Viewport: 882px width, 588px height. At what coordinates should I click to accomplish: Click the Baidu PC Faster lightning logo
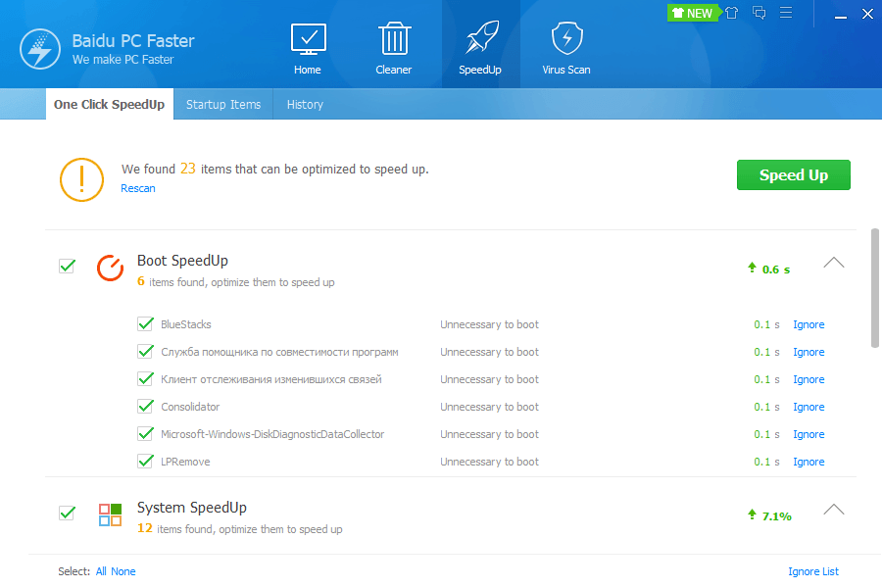pyautogui.click(x=40, y=49)
